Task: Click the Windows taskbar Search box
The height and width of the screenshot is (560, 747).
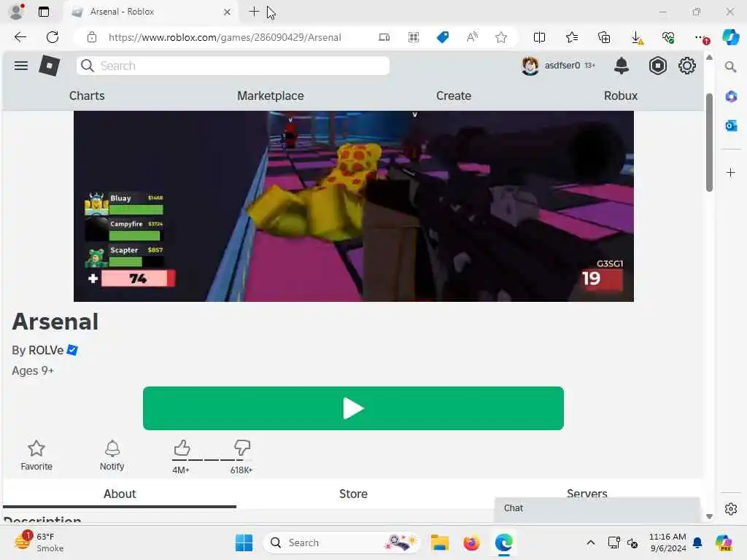Action: 342,542
